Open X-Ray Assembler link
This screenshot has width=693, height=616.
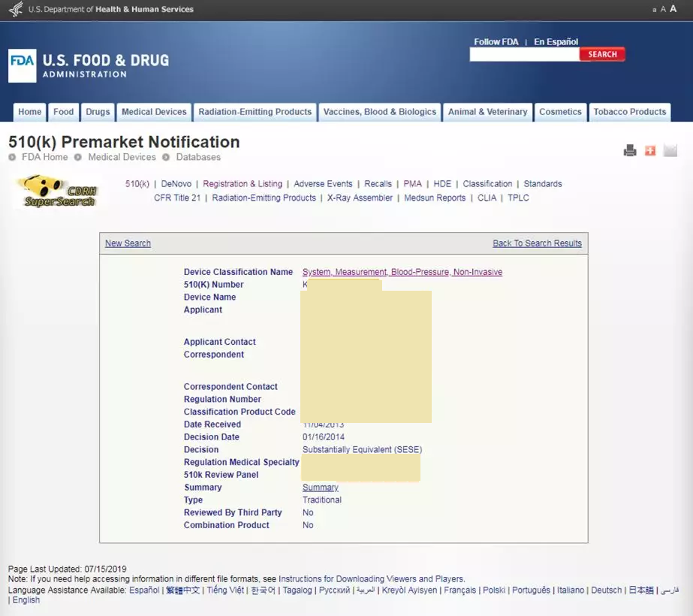click(x=360, y=198)
